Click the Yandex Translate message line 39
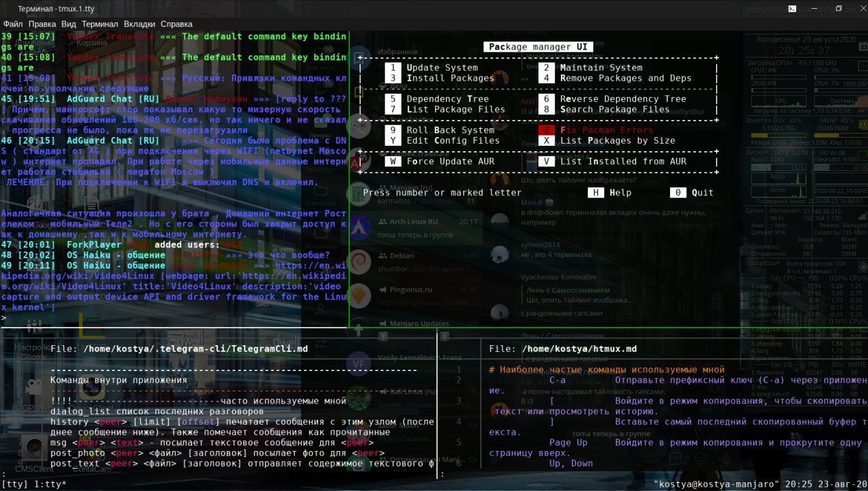868x491 pixels. 174,42
